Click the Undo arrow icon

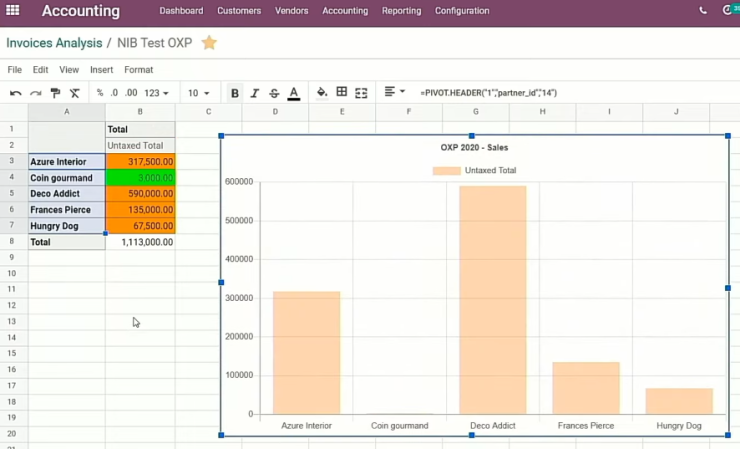[16, 93]
